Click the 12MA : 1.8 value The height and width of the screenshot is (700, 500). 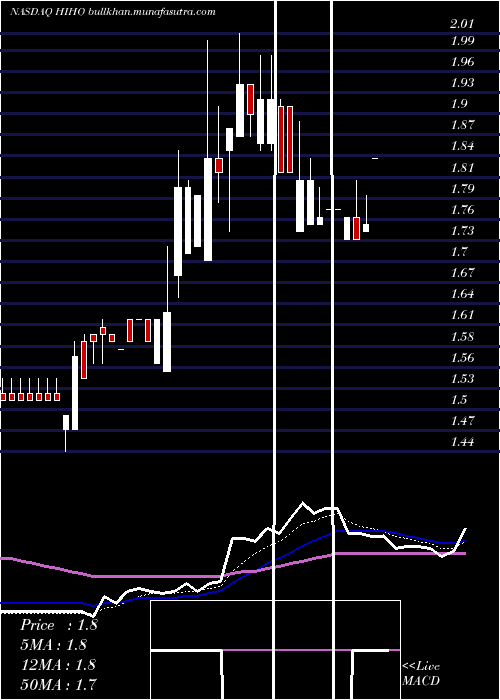(x=58, y=664)
